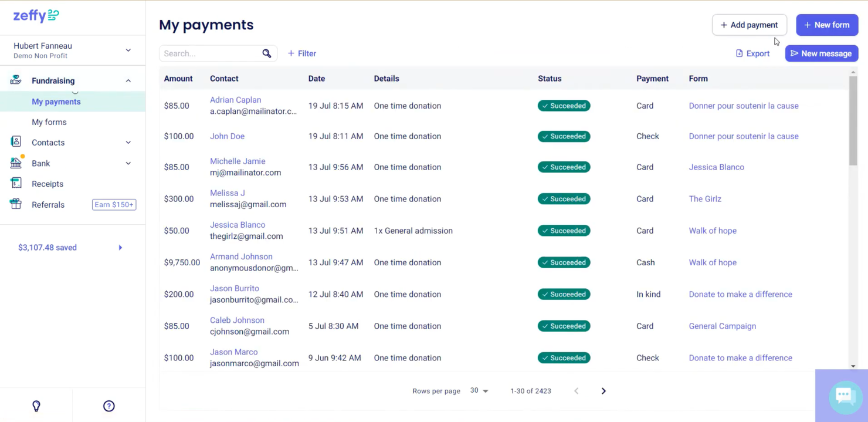
Task: Expand the $3,107.48 saved arrow
Action: pyautogui.click(x=120, y=247)
